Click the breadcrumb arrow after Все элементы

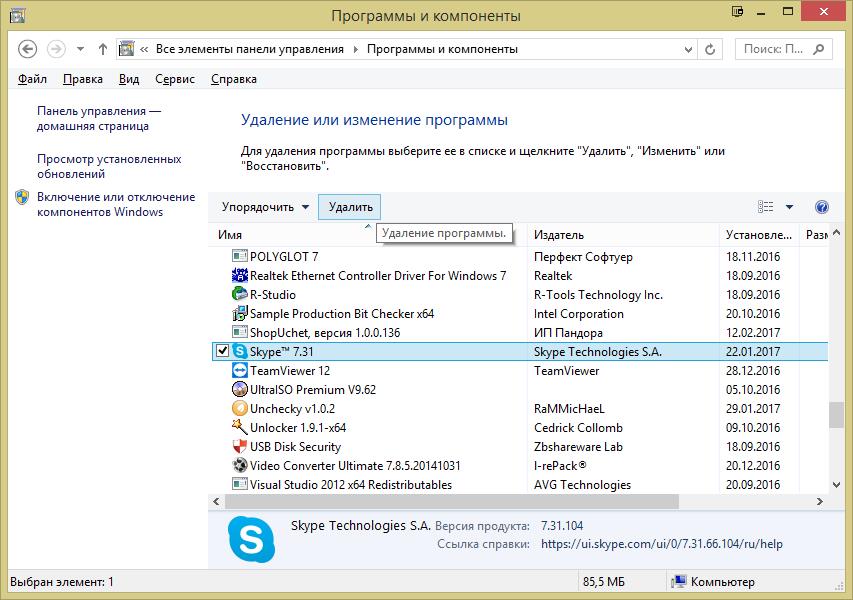click(356, 49)
